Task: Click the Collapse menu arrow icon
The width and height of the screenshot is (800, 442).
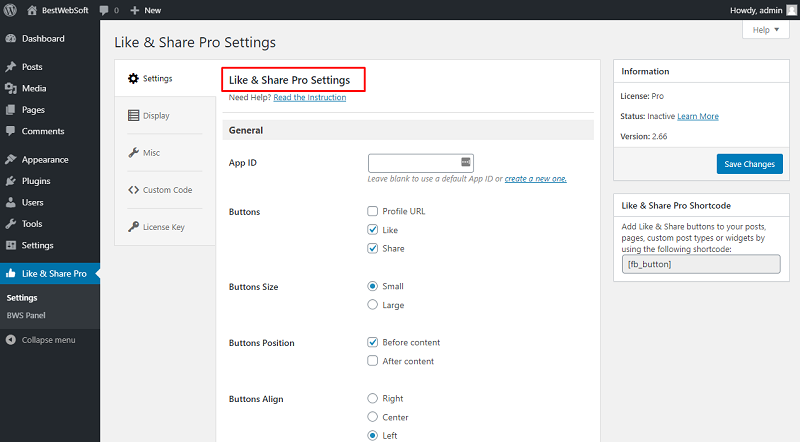Action: pyautogui.click(x=11, y=339)
